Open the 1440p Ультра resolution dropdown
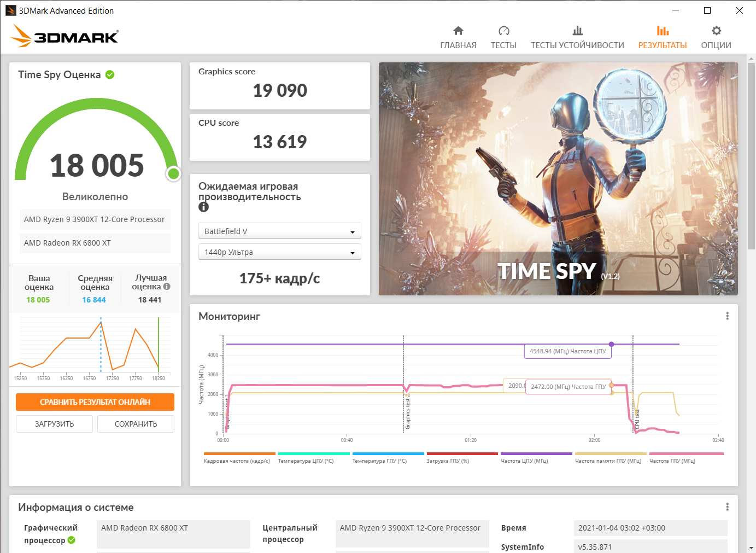 pyautogui.click(x=279, y=252)
